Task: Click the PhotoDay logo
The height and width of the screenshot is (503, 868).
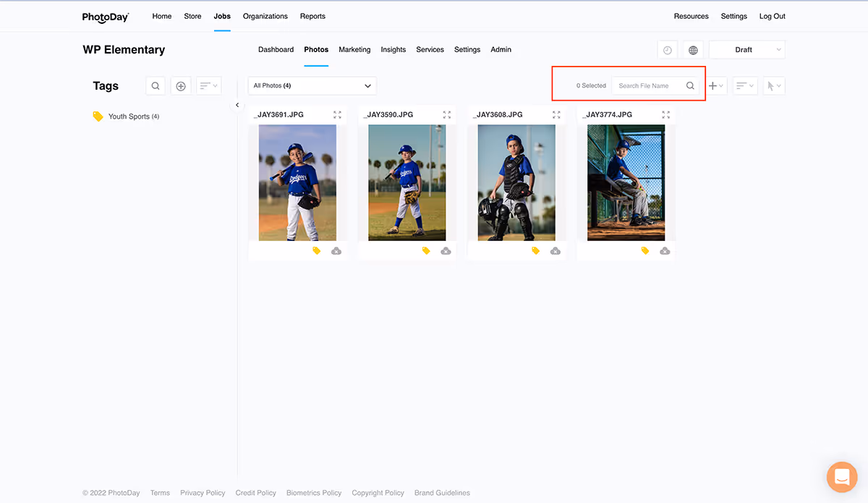Action: (106, 17)
